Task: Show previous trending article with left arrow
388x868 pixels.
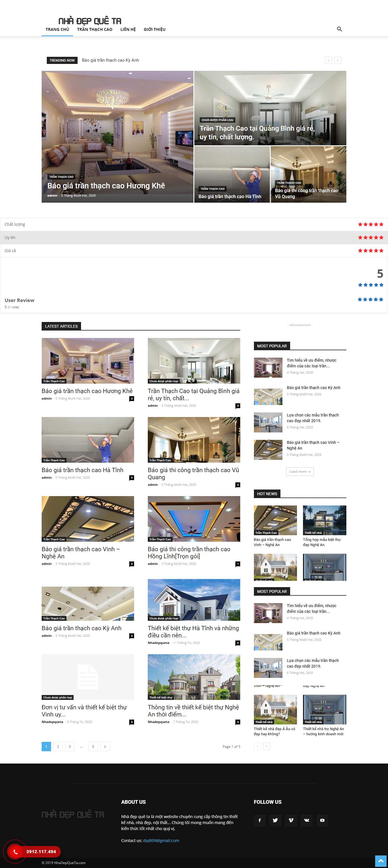Action: pyautogui.click(x=328, y=60)
